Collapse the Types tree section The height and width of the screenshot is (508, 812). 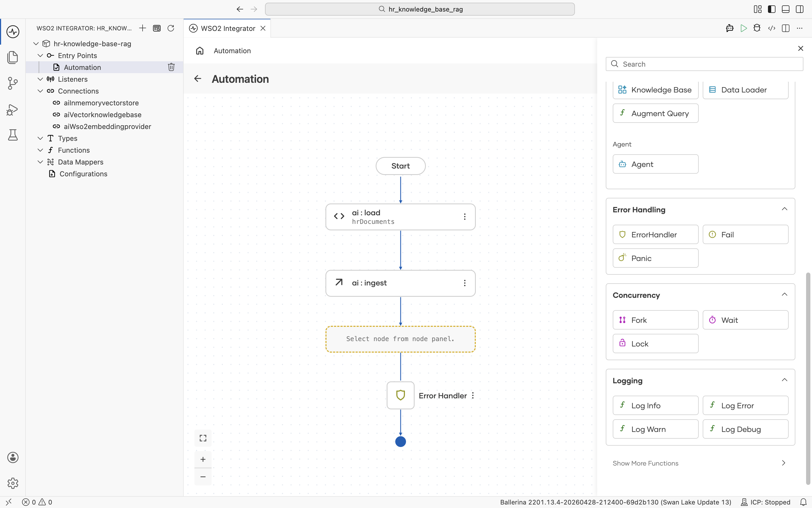click(40, 138)
